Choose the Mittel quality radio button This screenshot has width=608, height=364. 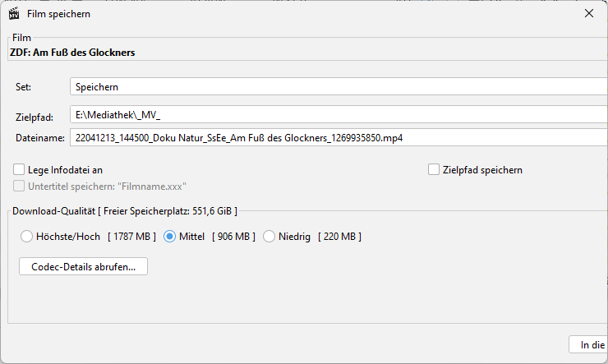tap(170, 237)
